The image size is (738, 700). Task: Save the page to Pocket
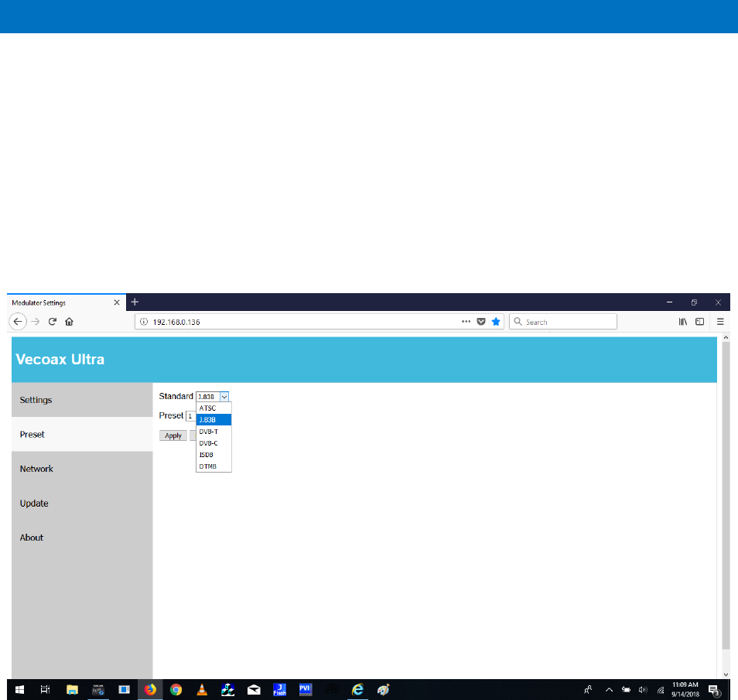481,322
